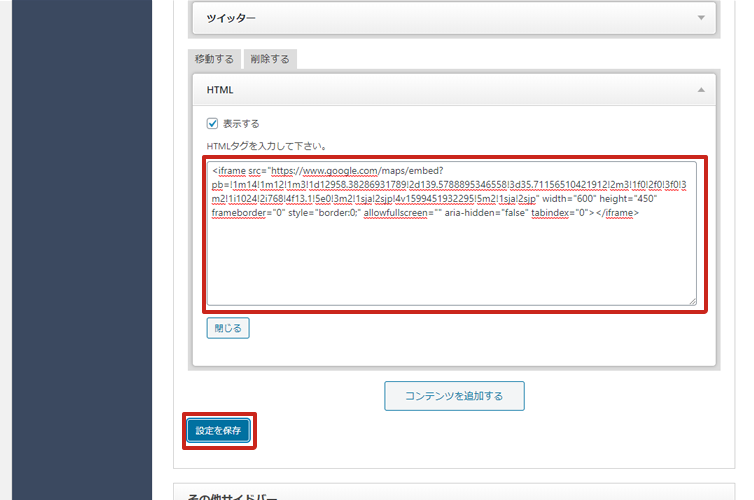Expand the ツイッター widget arrow
Screen dimensions: 754x500
tap(701, 18)
